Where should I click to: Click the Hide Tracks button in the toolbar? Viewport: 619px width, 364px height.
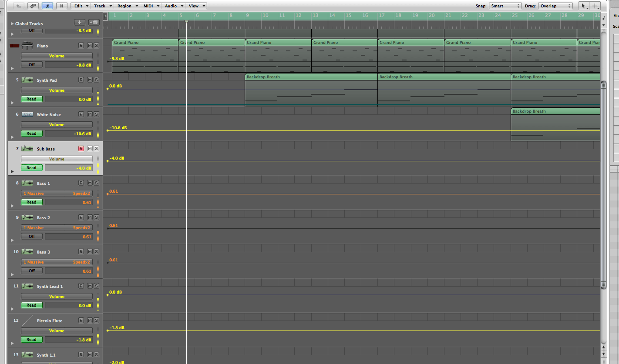[61, 6]
